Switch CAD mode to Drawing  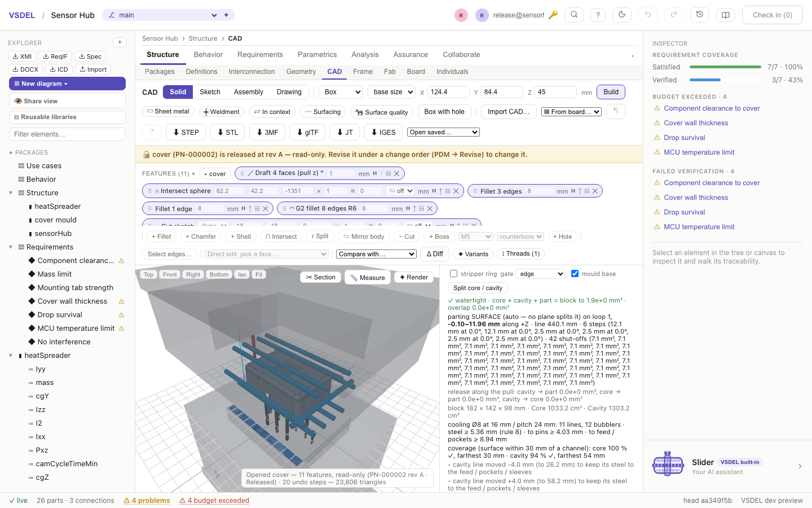click(289, 92)
